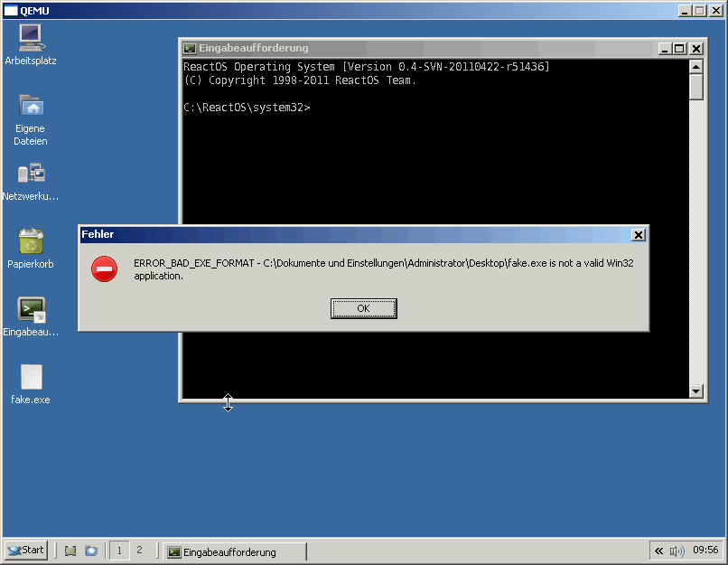Switch to virtual desktop 1

tap(119, 551)
